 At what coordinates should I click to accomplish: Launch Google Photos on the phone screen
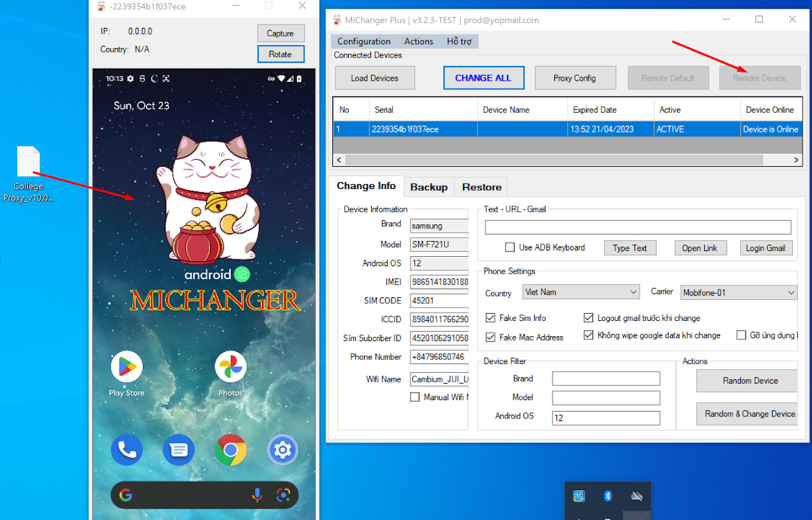coord(230,367)
